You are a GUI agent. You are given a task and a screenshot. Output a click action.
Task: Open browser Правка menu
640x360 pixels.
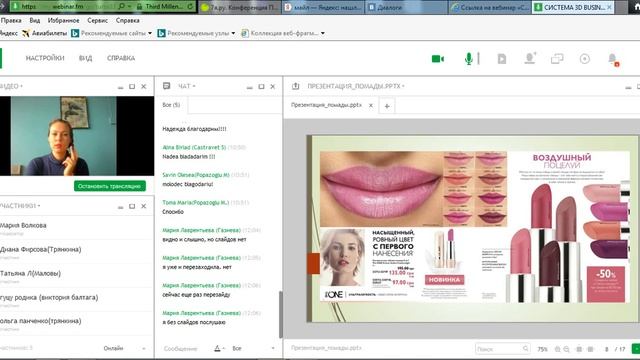11,20
